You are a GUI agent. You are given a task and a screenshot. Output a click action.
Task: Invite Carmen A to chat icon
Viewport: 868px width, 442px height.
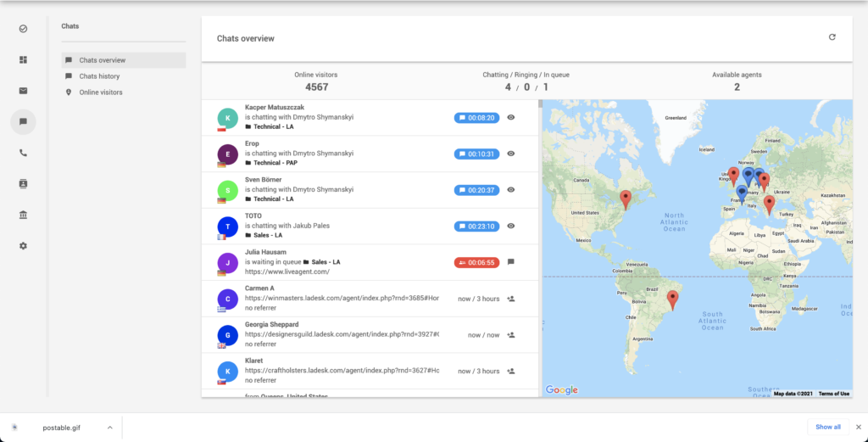(x=511, y=299)
